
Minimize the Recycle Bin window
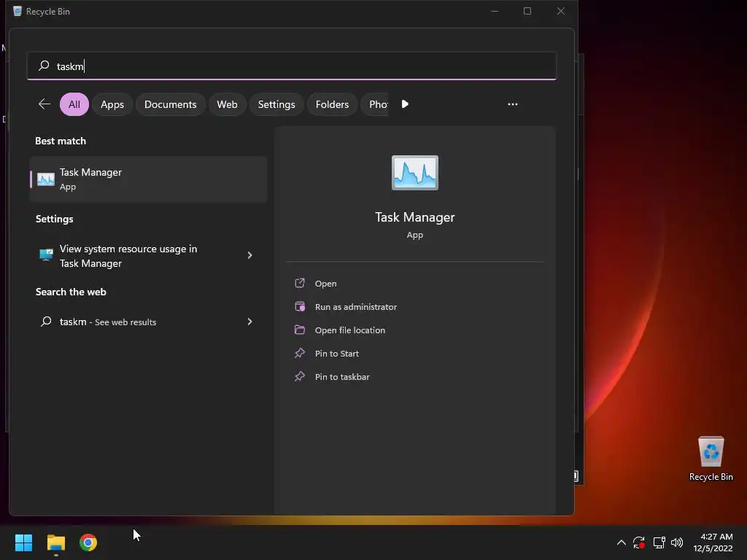coord(495,11)
